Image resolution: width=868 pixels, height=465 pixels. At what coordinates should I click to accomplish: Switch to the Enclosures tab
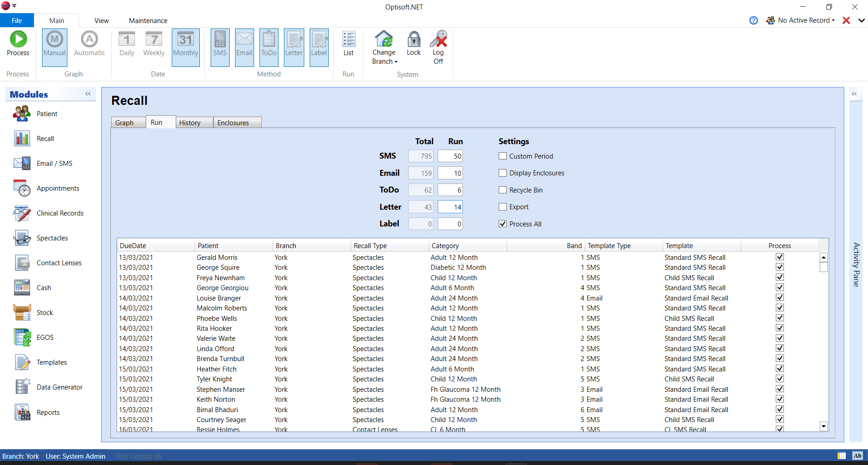pyautogui.click(x=237, y=122)
